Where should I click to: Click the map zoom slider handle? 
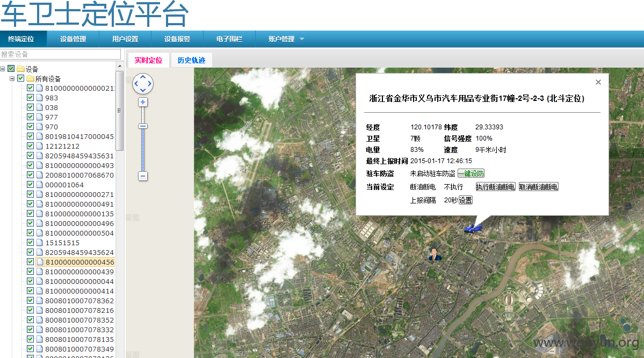click(x=143, y=127)
